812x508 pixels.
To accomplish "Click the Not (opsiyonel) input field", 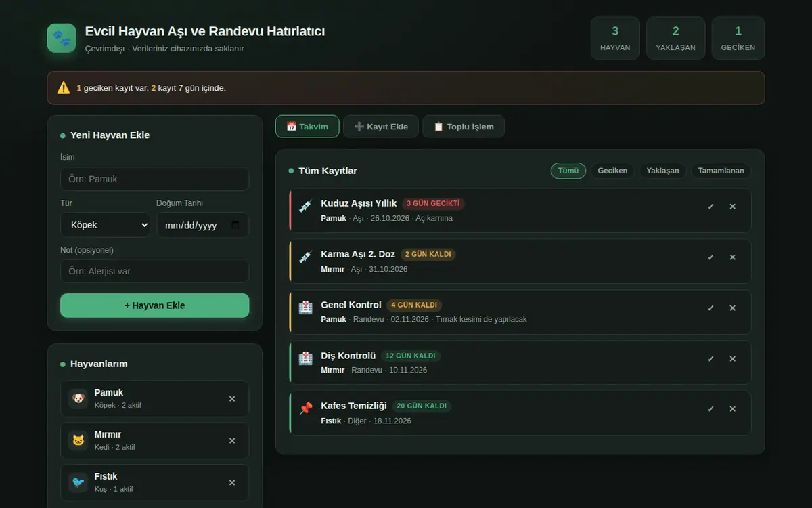I will point(155,271).
